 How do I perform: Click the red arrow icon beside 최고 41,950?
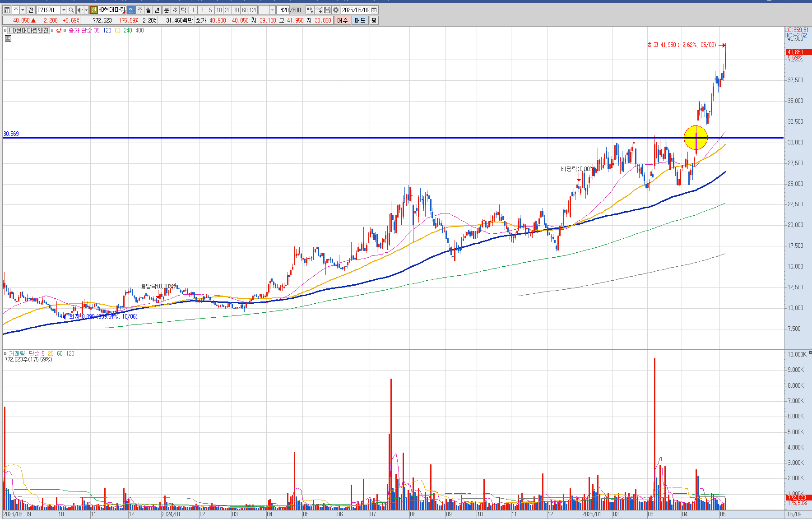point(722,45)
